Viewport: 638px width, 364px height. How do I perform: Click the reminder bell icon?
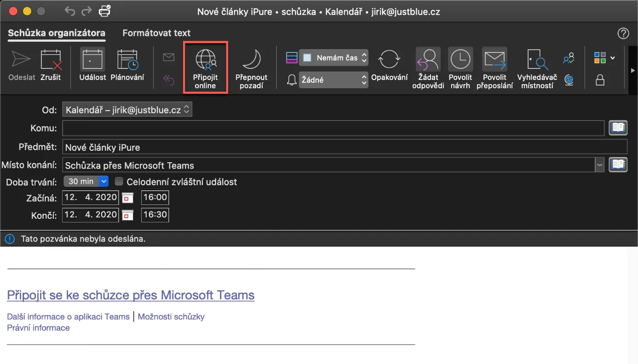point(292,80)
